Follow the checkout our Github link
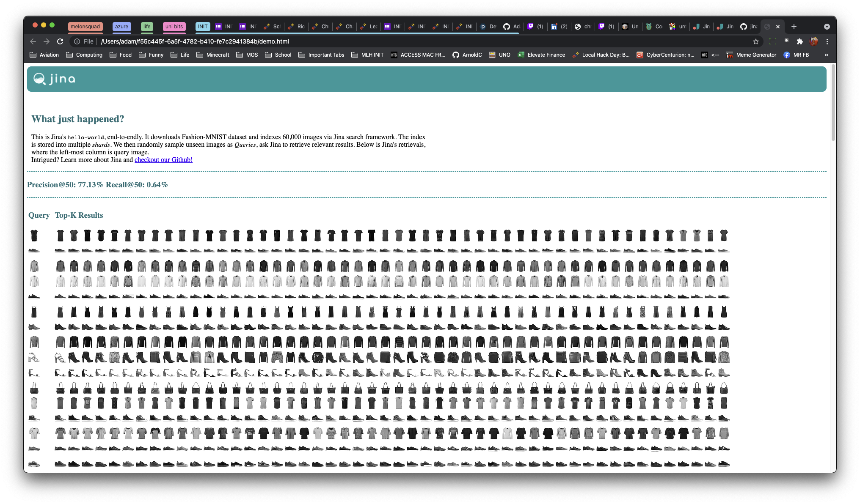Viewport: 860px width, 504px height. (163, 160)
